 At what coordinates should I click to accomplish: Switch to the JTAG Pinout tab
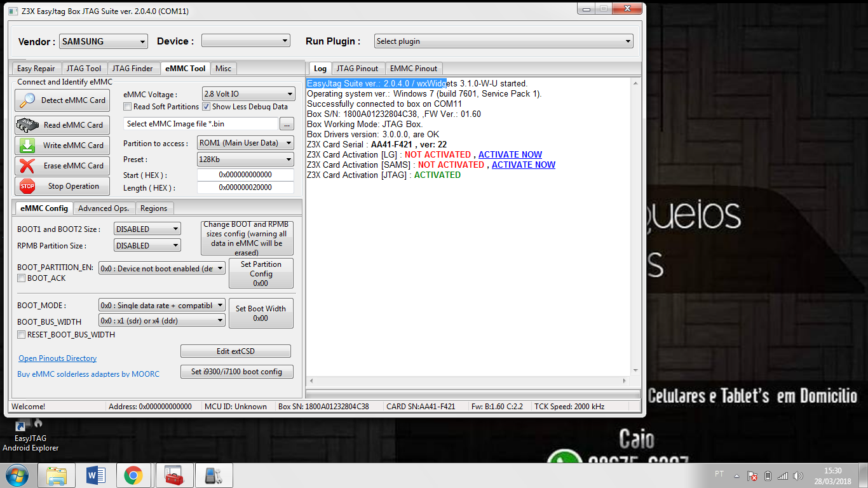[x=357, y=69]
